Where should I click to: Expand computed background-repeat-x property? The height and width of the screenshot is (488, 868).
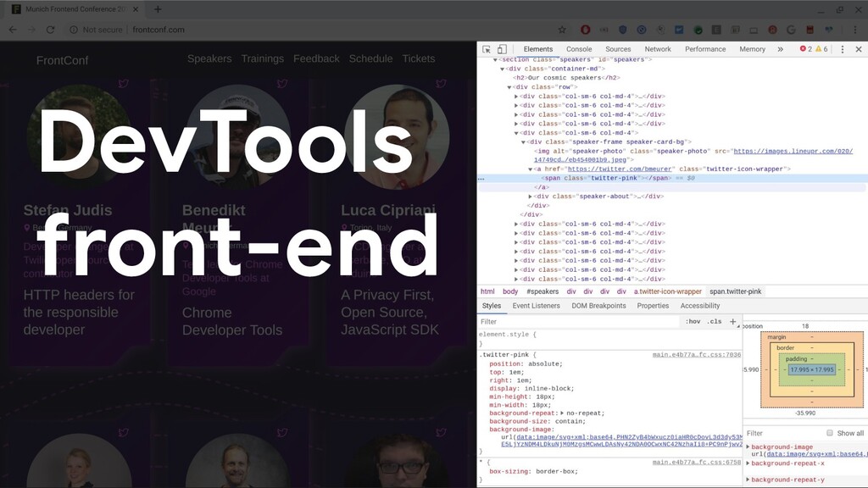click(x=748, y=463)
